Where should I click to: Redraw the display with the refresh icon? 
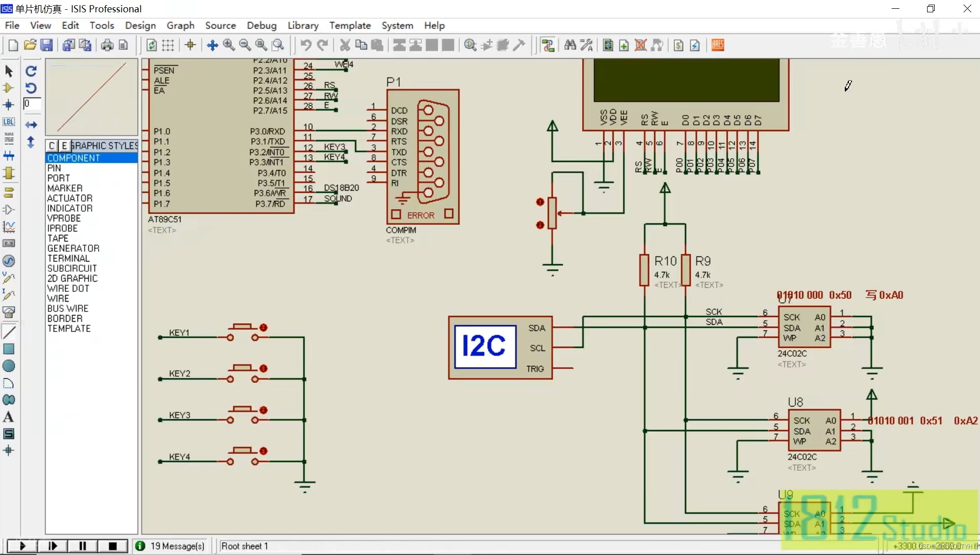(152, 45)
